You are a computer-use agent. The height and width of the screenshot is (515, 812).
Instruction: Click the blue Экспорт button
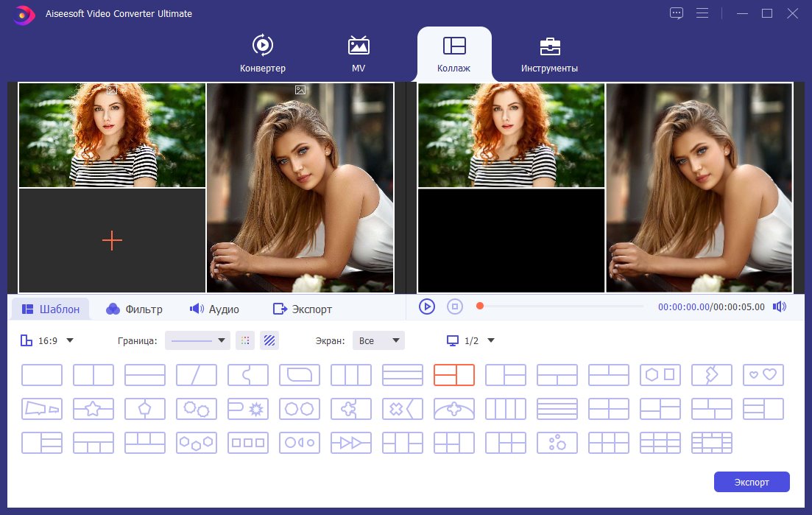[751, 482]
